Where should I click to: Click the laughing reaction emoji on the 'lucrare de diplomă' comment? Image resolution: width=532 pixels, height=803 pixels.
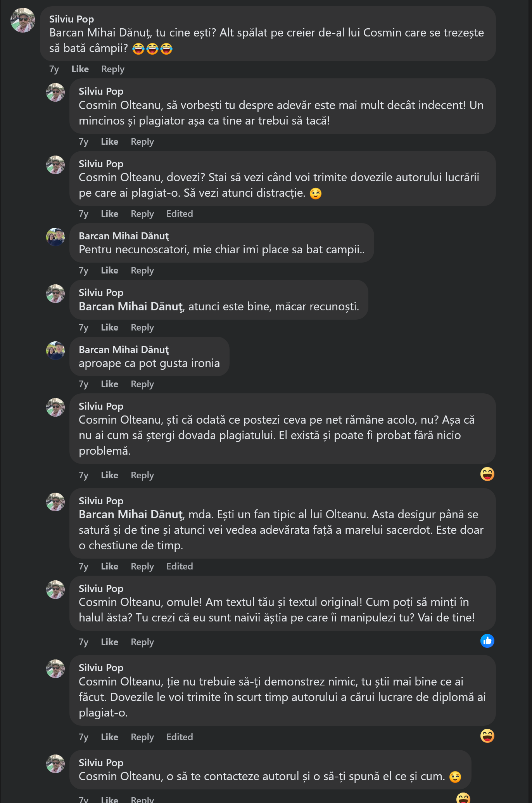[x=487, y=736]
